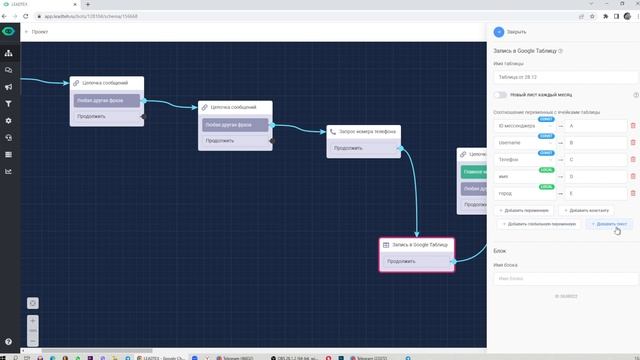Viewport: 640px width, 360px height.
Task: Open a new browser tab
Action: click(88, 4)
